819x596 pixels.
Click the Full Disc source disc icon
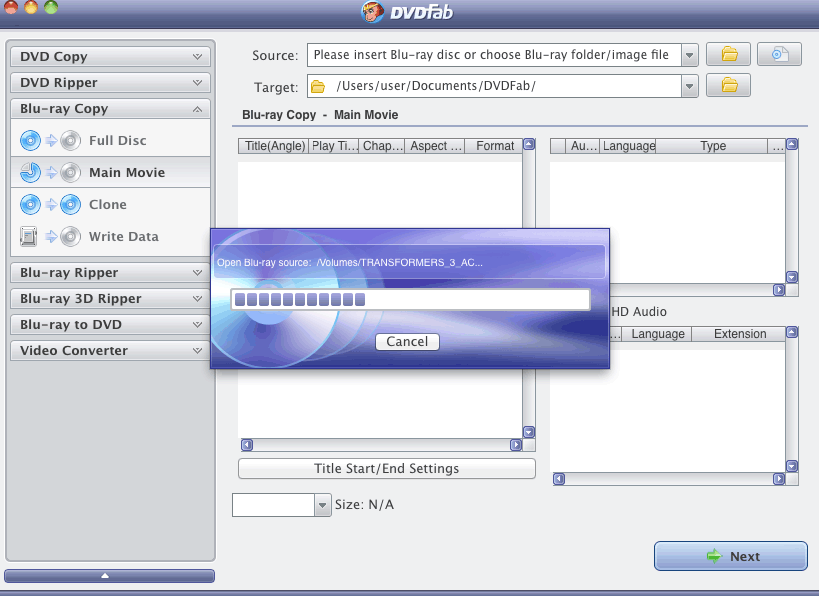tap(30, 141)
